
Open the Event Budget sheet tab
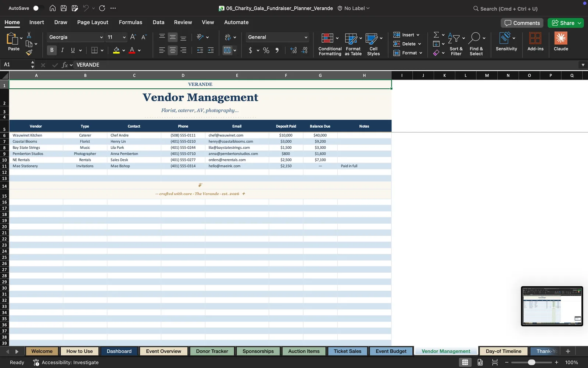(x=391, y=351)
